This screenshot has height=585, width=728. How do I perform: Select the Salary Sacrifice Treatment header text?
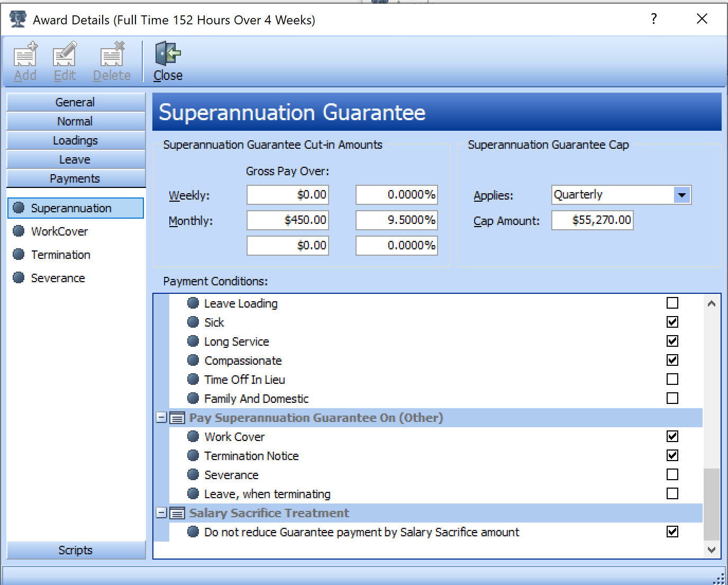(269, 513)
